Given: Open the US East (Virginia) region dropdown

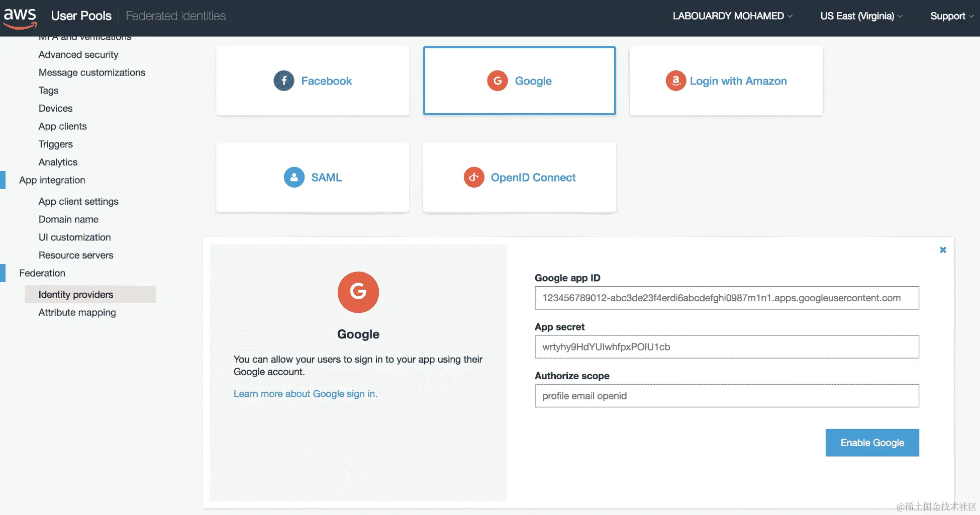Looking at the screenshot, I should point(861,16).
